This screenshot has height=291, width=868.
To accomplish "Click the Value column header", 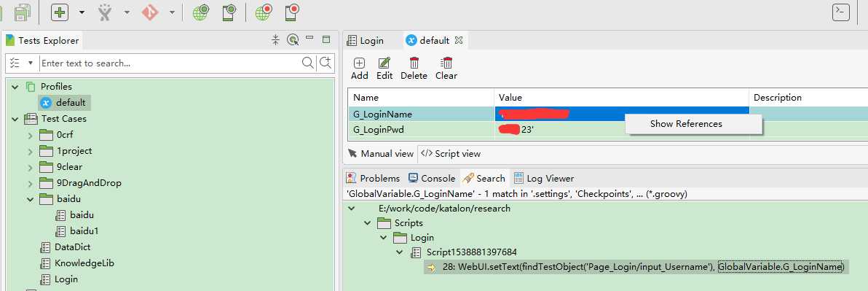I will pyautogui.click(x=622, y=98).
